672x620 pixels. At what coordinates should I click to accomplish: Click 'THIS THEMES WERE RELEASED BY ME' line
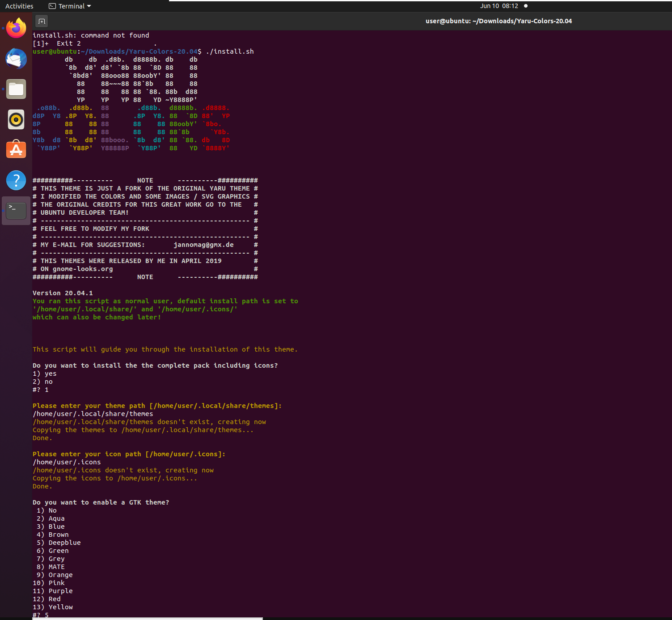click(131, 261)
